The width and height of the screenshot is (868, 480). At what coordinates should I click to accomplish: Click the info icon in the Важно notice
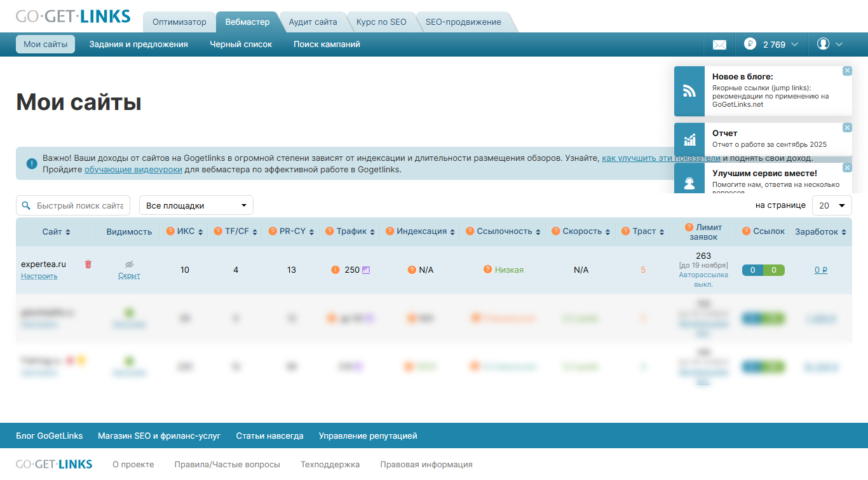click(x=32, y=164)
